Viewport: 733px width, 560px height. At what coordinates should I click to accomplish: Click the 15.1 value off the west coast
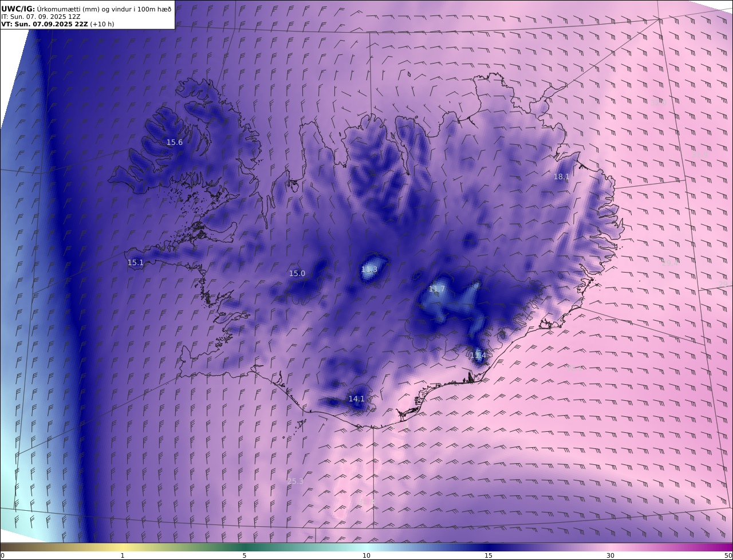coord(136,263)
